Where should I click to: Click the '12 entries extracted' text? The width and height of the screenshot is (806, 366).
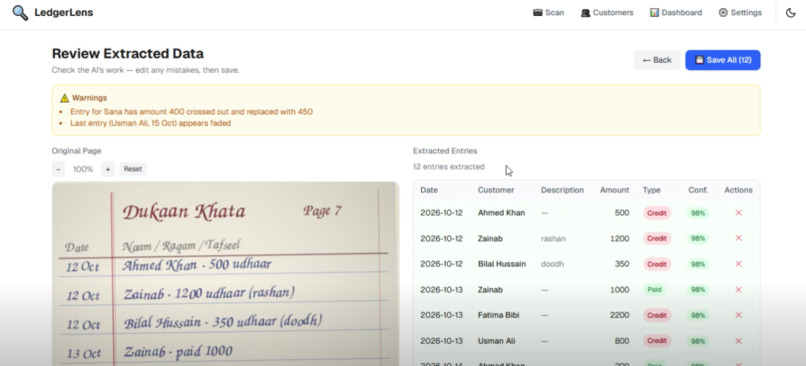pyautogui.click(x=449, y=167)
